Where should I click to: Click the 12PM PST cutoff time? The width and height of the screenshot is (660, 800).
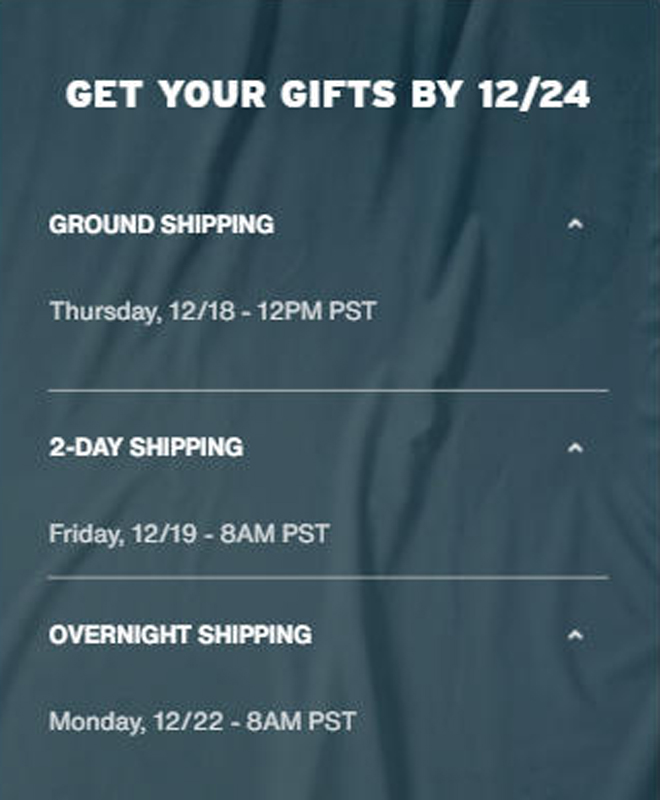click(x=316, y=311)
